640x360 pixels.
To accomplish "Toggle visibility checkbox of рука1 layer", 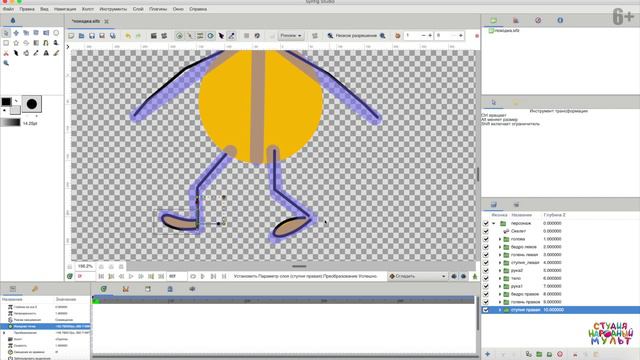I will click(x=486, y=286).
